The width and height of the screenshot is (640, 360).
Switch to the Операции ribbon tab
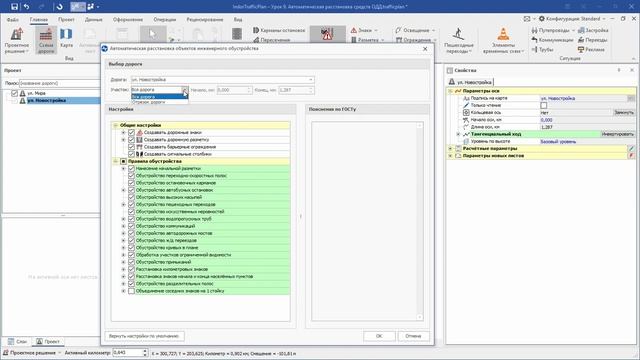click(x=164, y=19)
